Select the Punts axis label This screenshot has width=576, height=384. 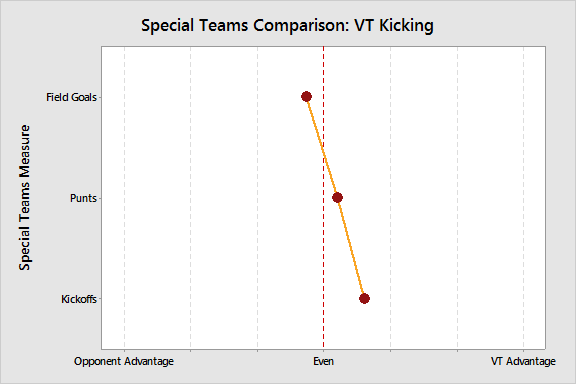pyautogui.click(x=83, y=198)
